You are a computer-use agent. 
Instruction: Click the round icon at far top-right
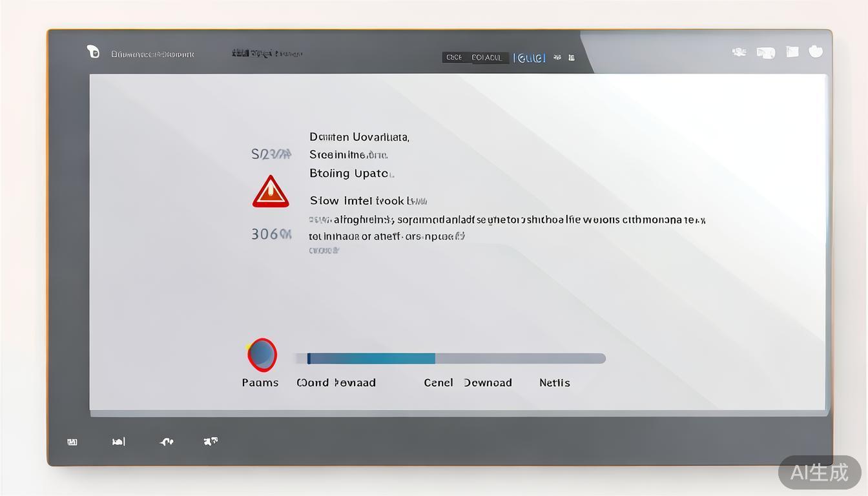[x=816, y=52]
